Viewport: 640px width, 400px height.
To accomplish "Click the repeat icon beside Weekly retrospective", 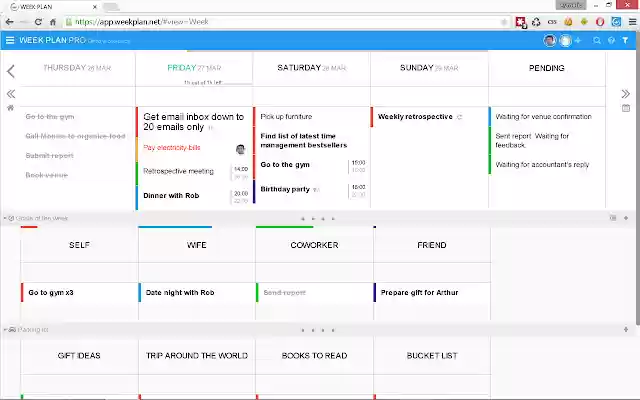I will coord(459,117).
